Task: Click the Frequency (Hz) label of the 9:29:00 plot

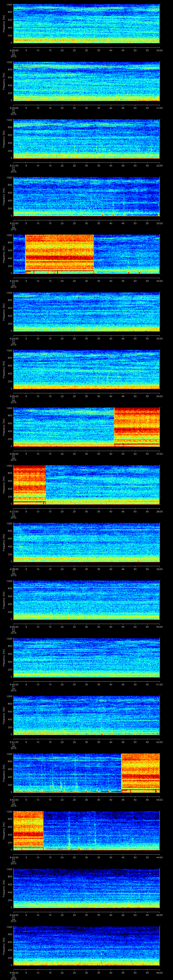Action: [x=4, y=24]
